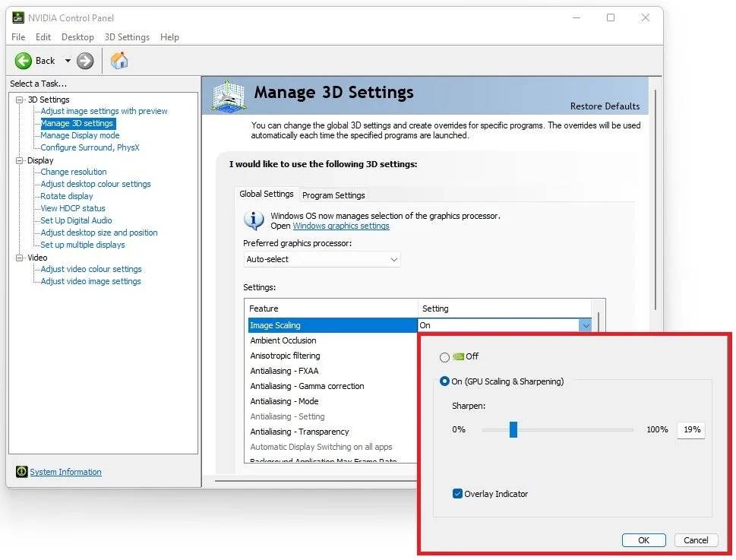
Task: Click the 19% sharpen value field
Action: point(691,429)
